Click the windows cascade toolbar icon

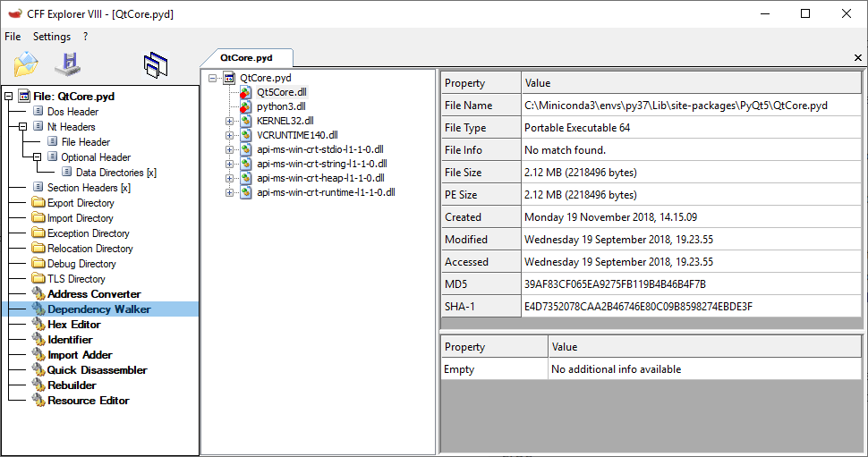coord(156,64)
